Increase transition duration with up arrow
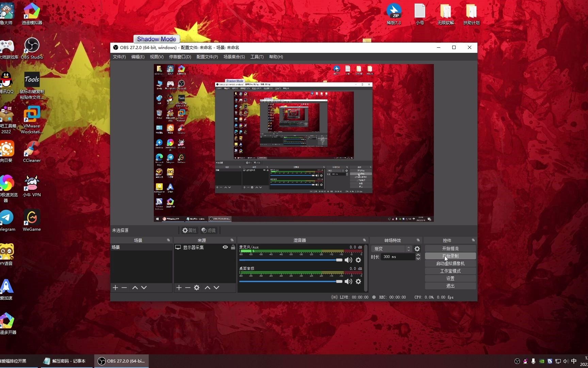The height and width of the screenshot is (368, 588). [x=418, y=255]
